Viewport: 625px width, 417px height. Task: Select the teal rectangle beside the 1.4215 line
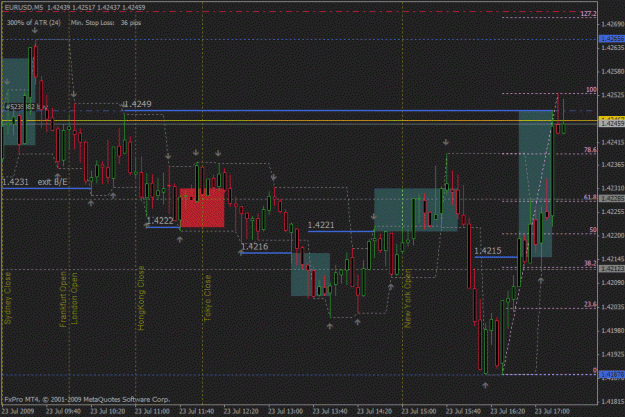click(535, 184)
